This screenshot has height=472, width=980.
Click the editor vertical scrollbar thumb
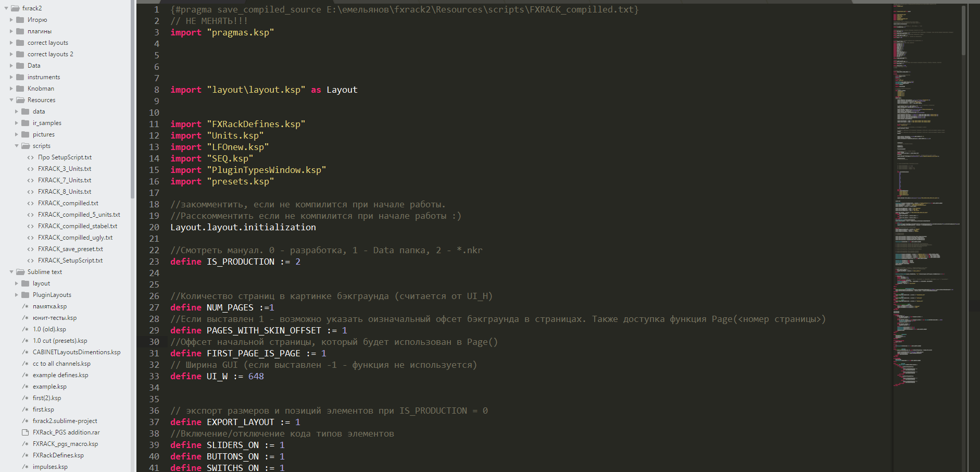click(964, 29)
